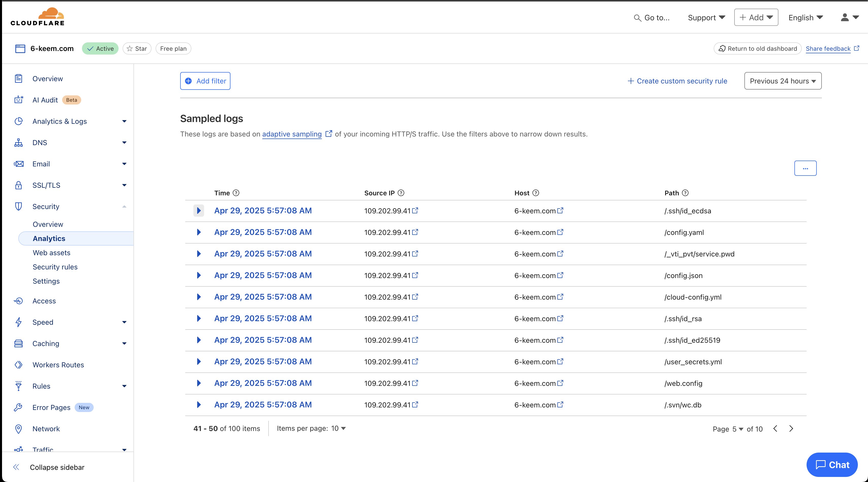Open external link icon for /.ssh/id_ecdsa source IP
Viewport: 868px width, 482px height.
[x=415, y=211]
